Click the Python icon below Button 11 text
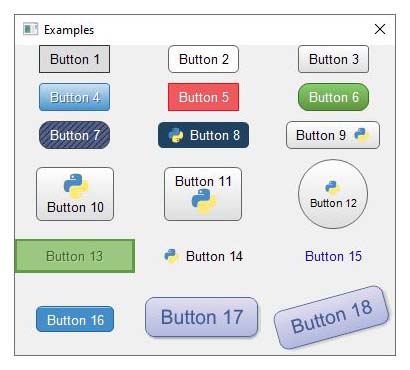 tap(204, 201)
